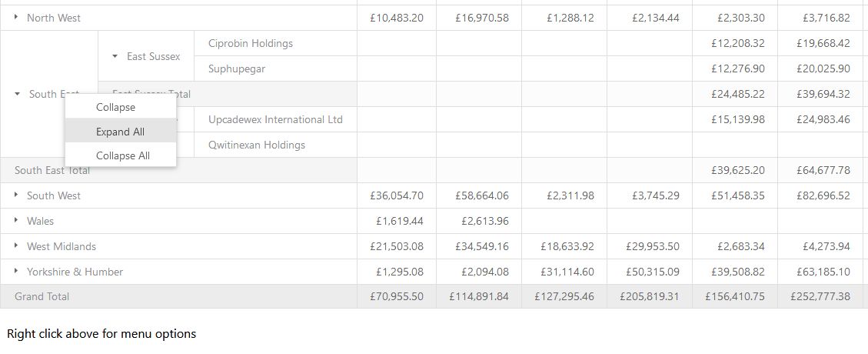Screen dimensions: 868x354
Task: Select the Ciprobin Holdings row label
Action: coord(251,43)
